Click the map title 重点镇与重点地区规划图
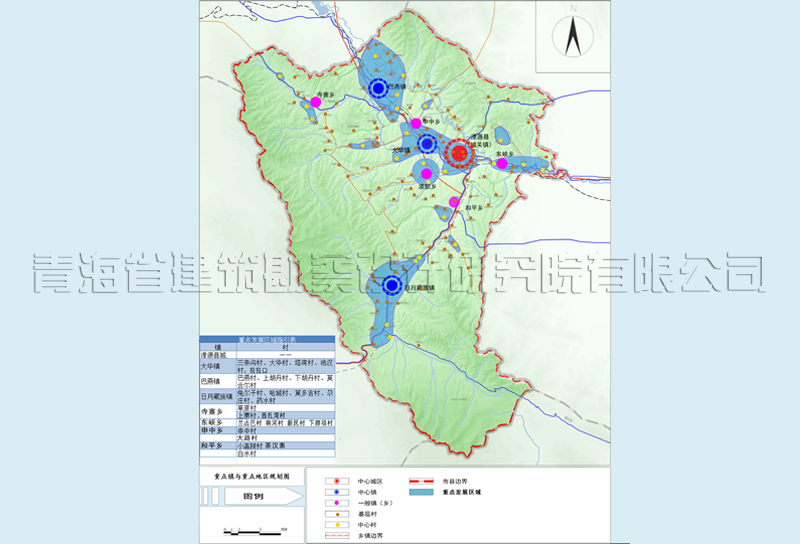 click(245, 478)
